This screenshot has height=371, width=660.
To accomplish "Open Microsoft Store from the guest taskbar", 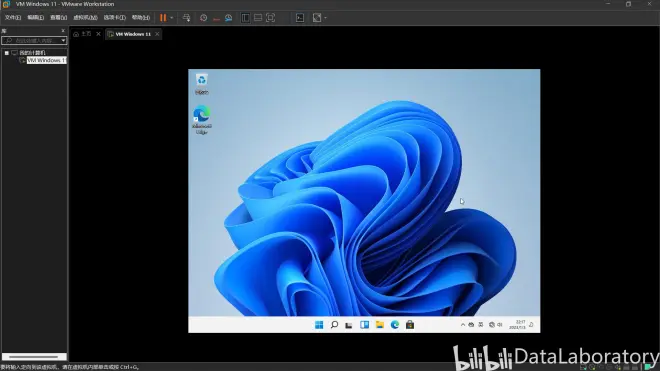I will (410, 325).
